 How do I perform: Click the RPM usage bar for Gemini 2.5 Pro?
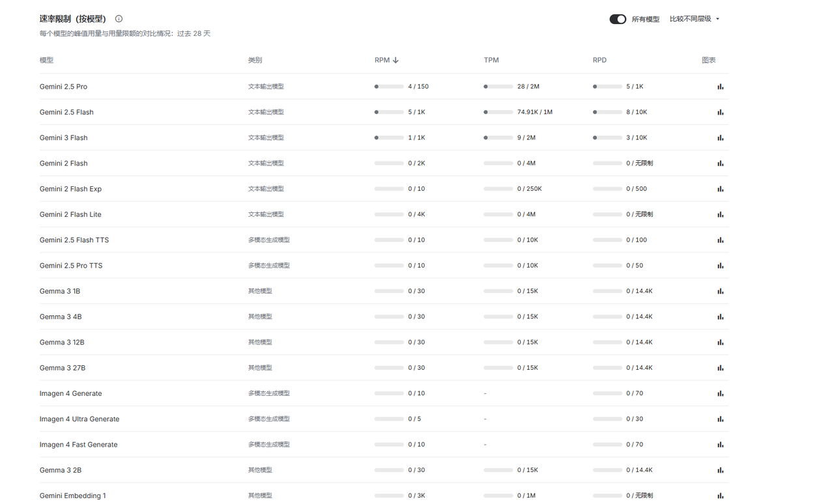389,87
